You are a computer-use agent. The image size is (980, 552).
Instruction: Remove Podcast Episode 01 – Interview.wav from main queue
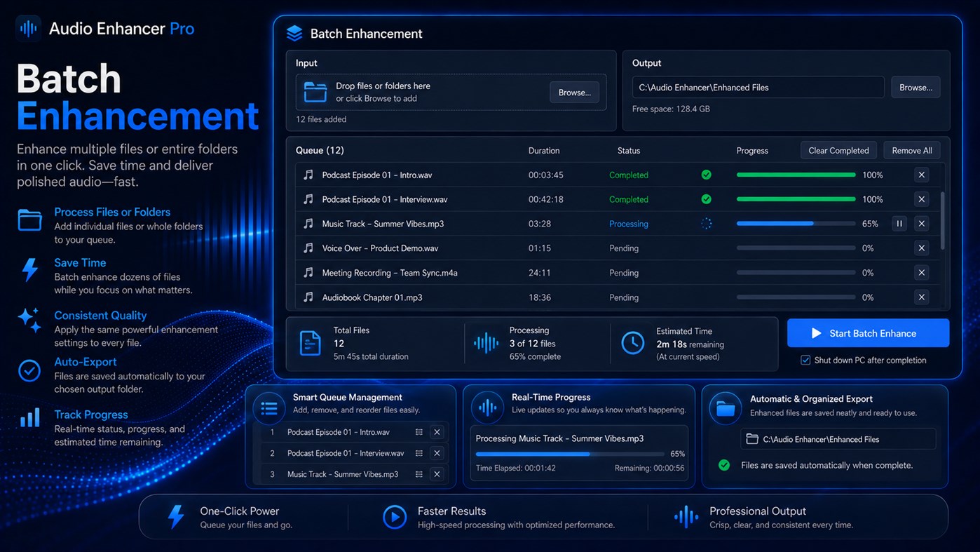pos(922,199)
